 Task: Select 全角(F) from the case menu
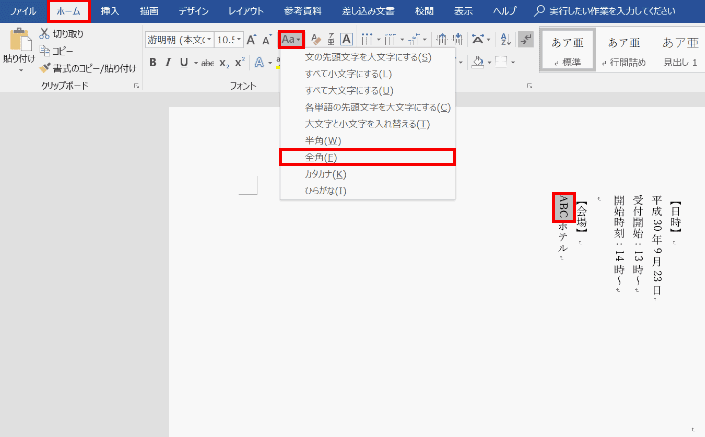pos(367,157)
